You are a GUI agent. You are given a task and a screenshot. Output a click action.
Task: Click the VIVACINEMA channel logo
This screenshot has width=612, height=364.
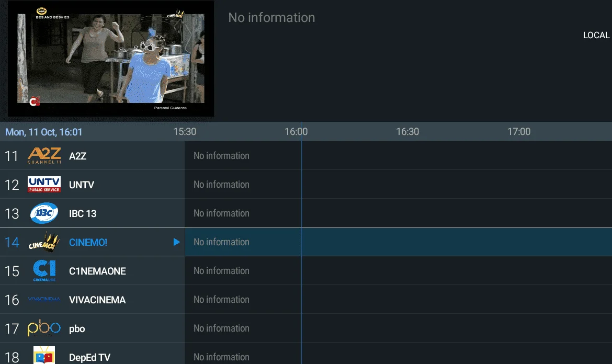[44, 300]
